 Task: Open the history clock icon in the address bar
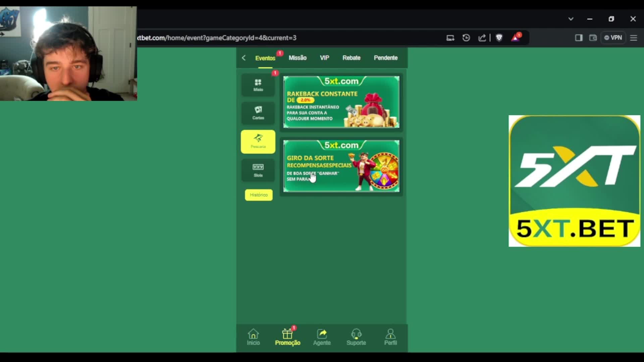coord(466,38)
